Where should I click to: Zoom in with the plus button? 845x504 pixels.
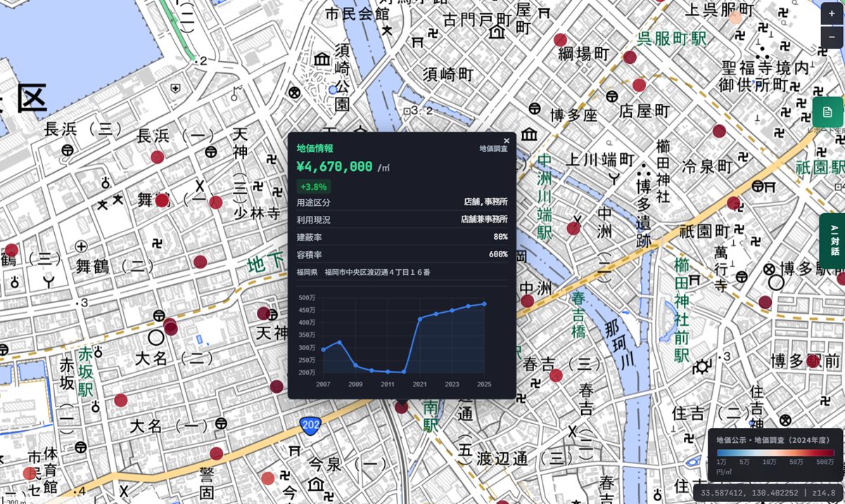[x=832, y=13]
